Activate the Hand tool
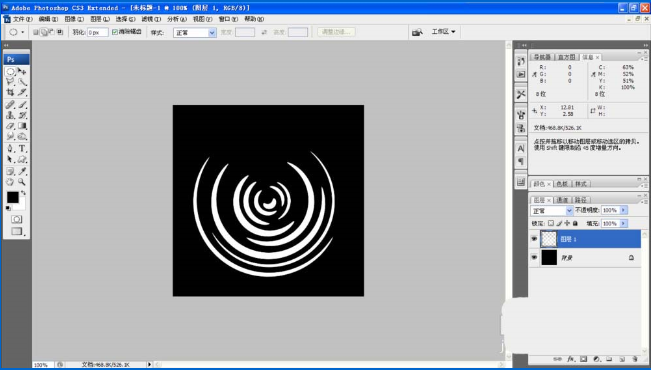The image size is (651, 371). (x=10, y=182)
